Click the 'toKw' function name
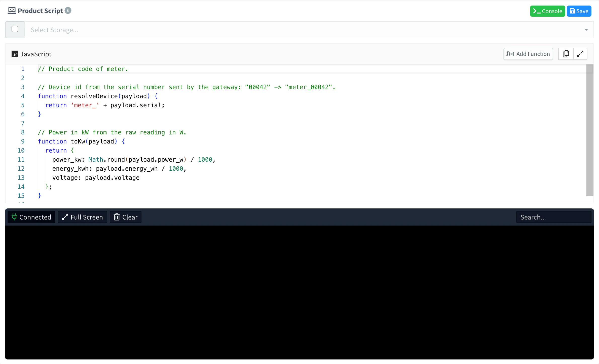The height and width of the screenshot is (364, 599). (78, 141)
